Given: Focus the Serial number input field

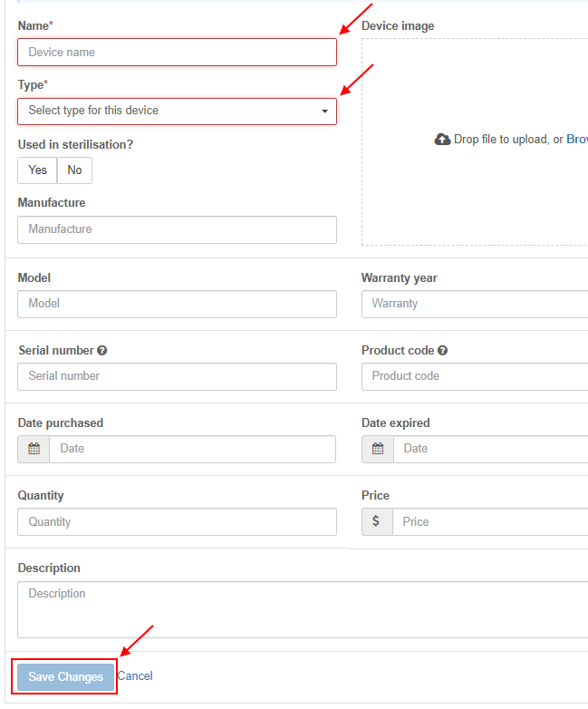Looking at the screenshot, I should 178,376.
